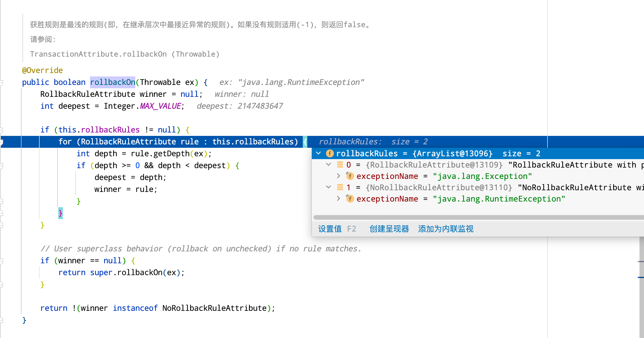Click fold marker beside "if (winner == null)"
Screen dimensions: 644x338
(x=1, y=261)
